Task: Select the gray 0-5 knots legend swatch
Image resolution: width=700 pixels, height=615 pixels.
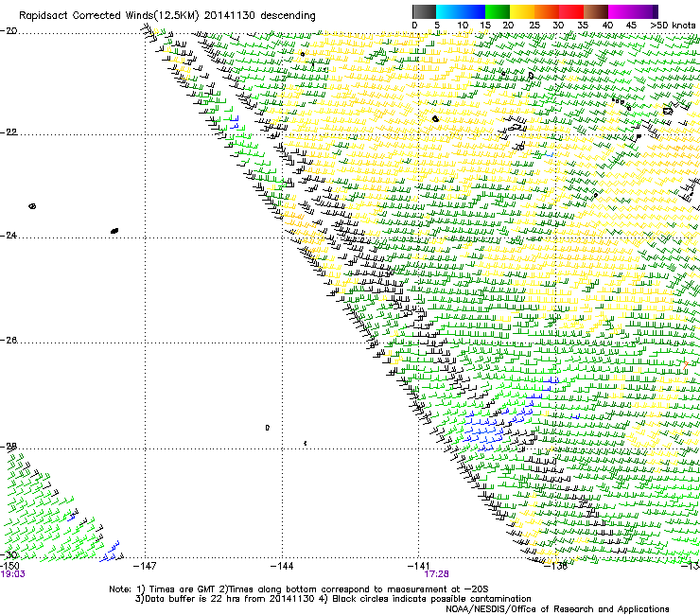Action: click(x=424, y=11)
